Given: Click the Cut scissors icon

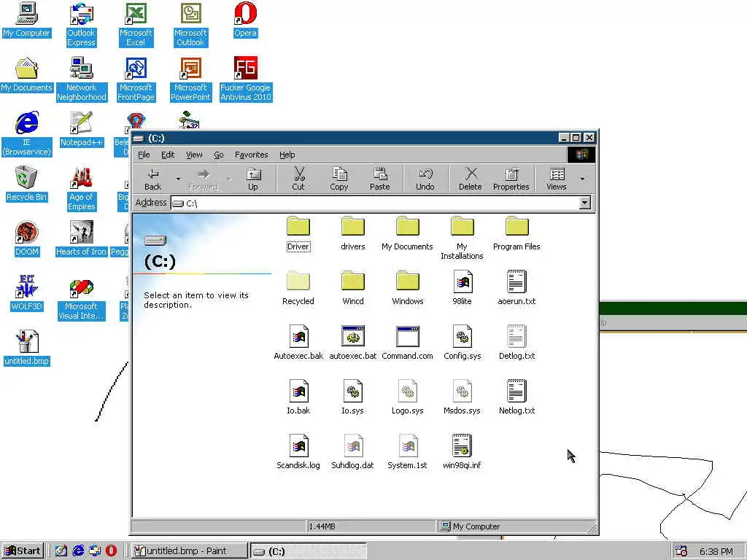Looking at the screenshot, I should (x=298, y=174).
